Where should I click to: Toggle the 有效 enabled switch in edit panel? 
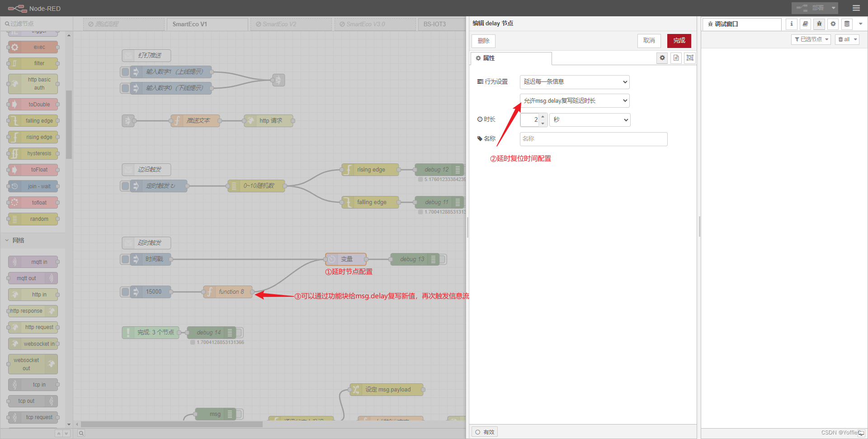click(x=484, y=431)
